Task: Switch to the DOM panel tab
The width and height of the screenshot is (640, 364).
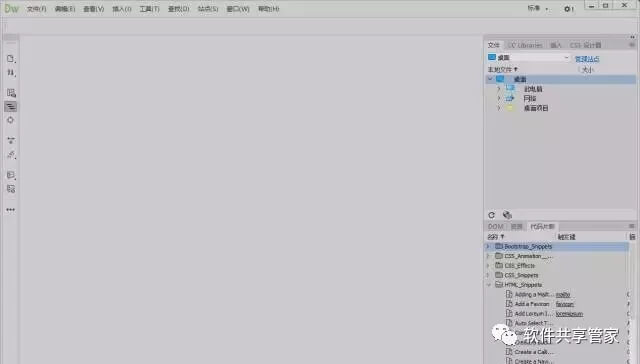Action: (496, 226)
